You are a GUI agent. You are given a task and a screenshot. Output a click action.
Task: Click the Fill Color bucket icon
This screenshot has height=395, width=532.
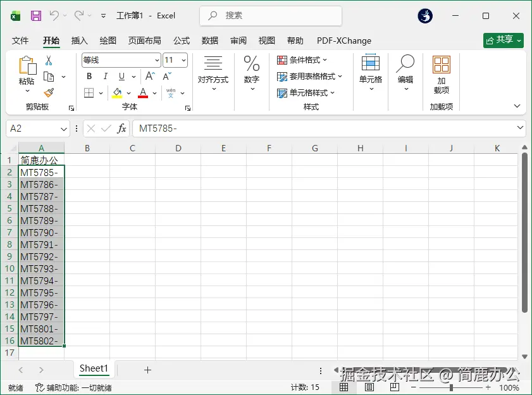click(117, 92)
